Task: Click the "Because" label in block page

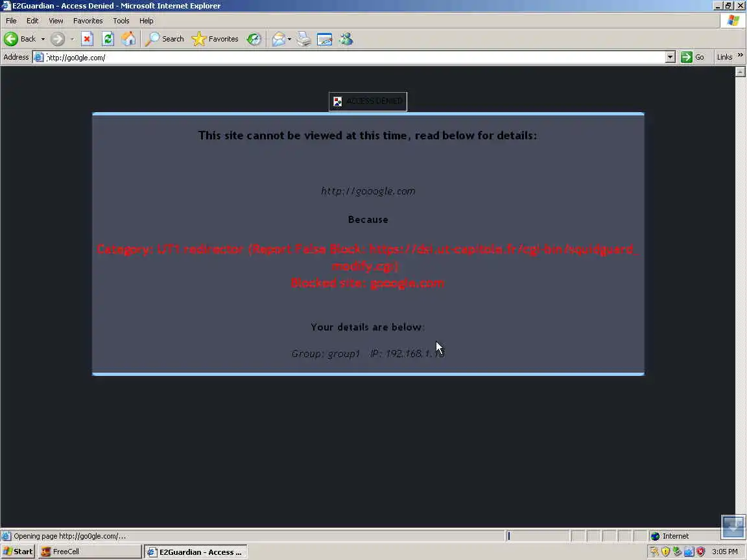Action: click(368, 220)
